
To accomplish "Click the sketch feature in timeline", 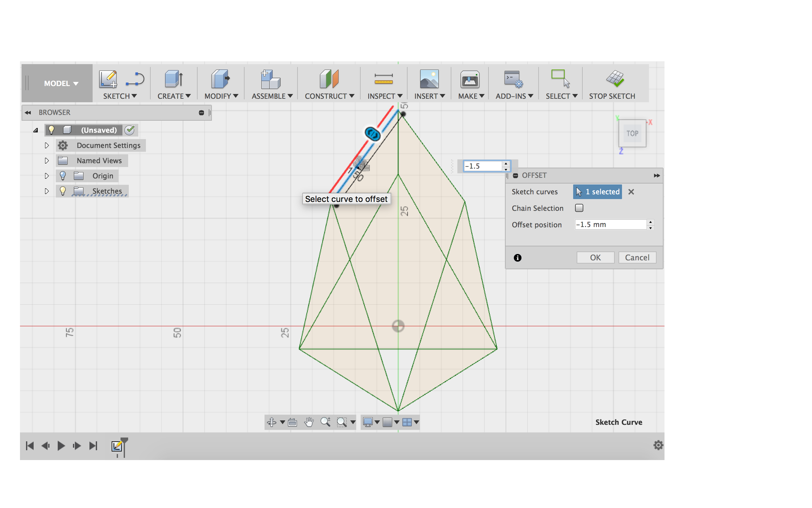I will (116, 446).
